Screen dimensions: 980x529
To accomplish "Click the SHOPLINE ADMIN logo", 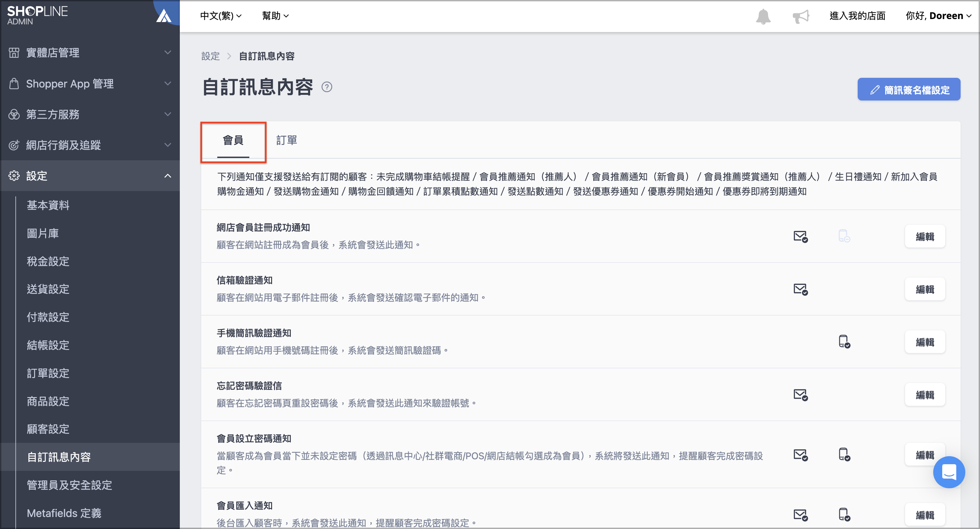I will coord(37,15).
